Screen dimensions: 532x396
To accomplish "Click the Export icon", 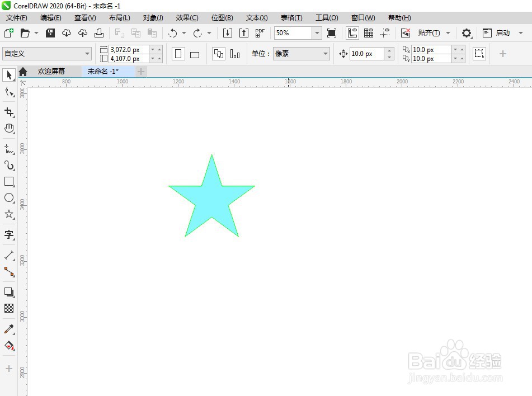I will 243,33.
